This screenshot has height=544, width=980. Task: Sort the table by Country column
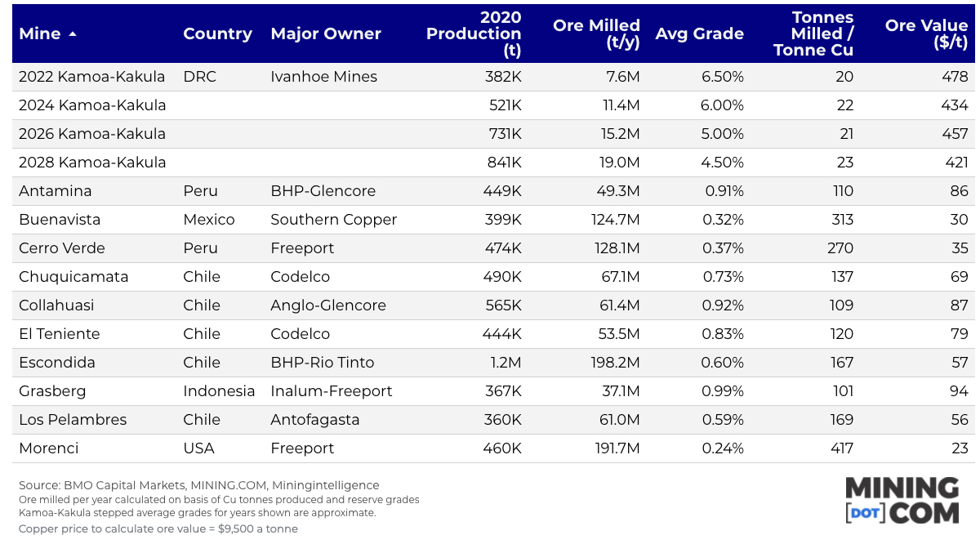coord(217,34)
